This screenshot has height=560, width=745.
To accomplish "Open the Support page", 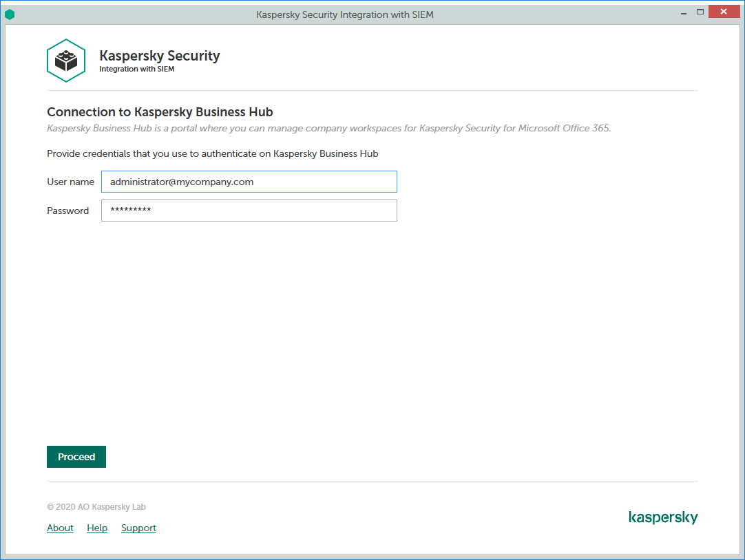I will pyautogui.click(x=138, y=528).
